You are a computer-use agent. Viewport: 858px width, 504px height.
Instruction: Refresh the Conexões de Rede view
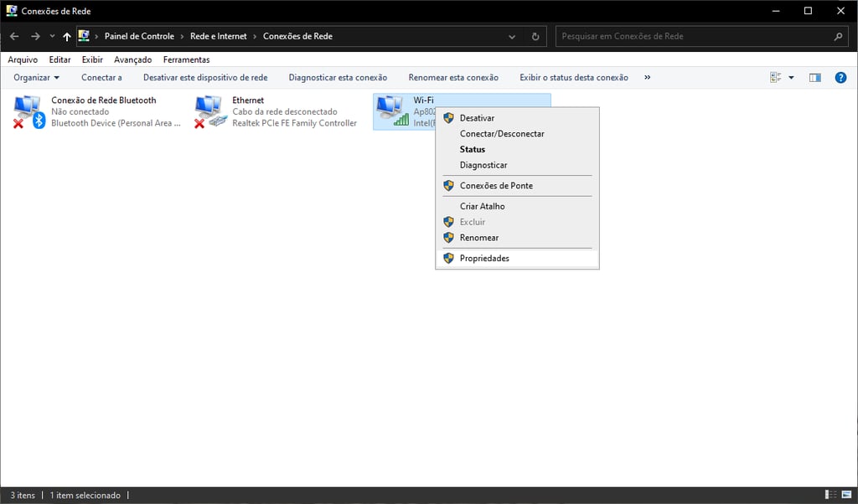click(x=535, y=37)
